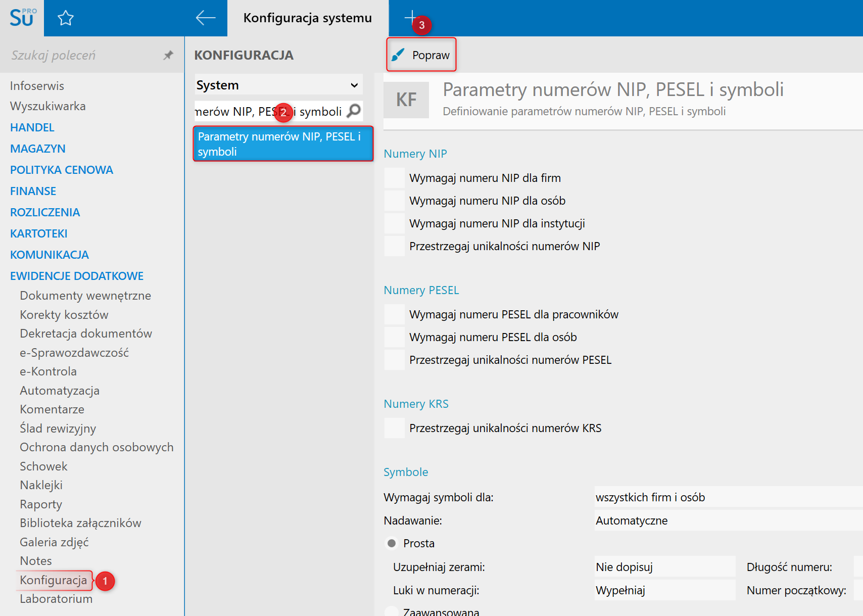Toggle Przestrzegaj unikalności numerów NIP
This screenshot has width=863, height=616.
[395, 246]
